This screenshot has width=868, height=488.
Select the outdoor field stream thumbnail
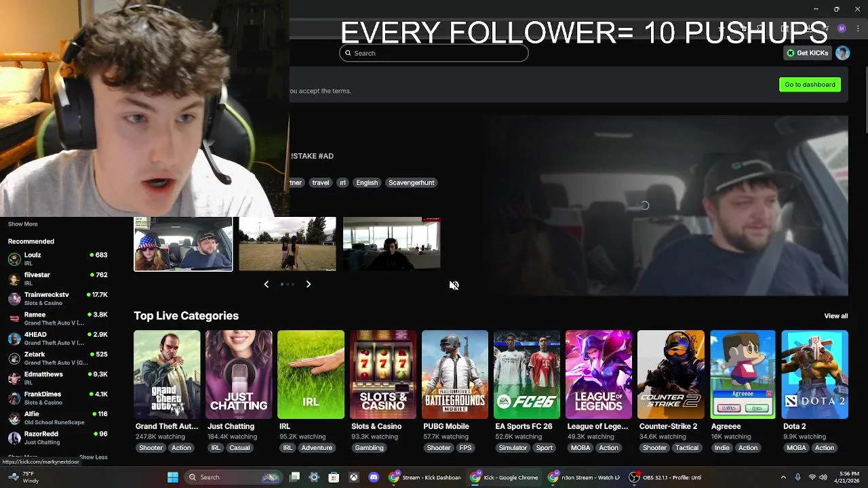pyautogui.click(x=287, y=244)
